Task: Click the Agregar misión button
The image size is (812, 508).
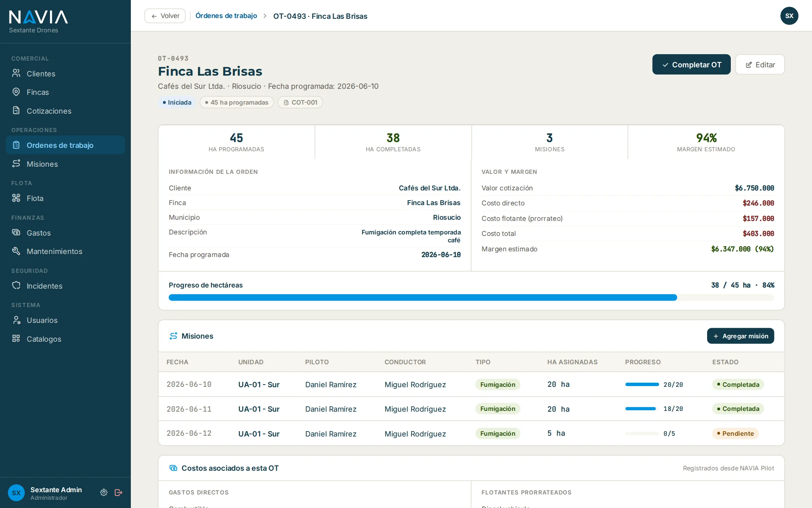Action: click(740, 336)
